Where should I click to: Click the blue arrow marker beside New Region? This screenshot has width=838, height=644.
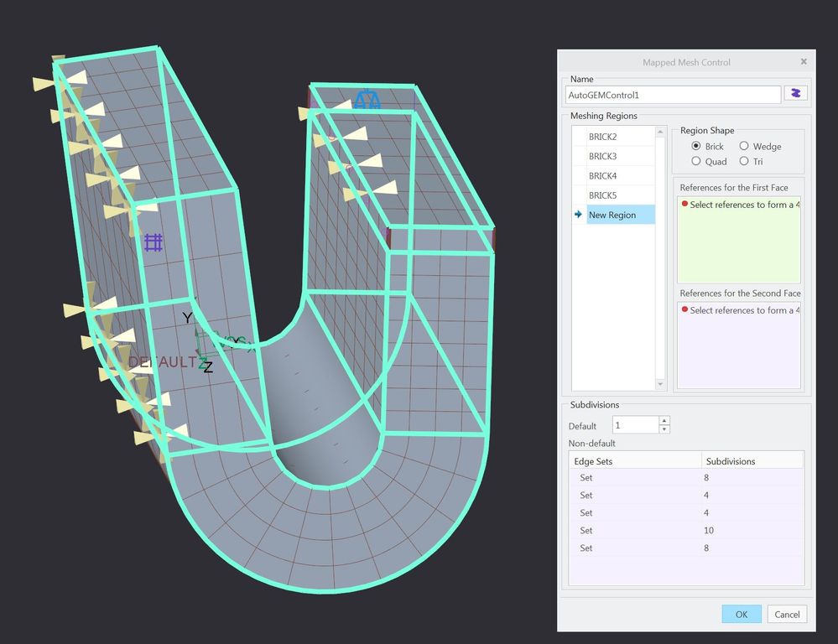(578, 215)
